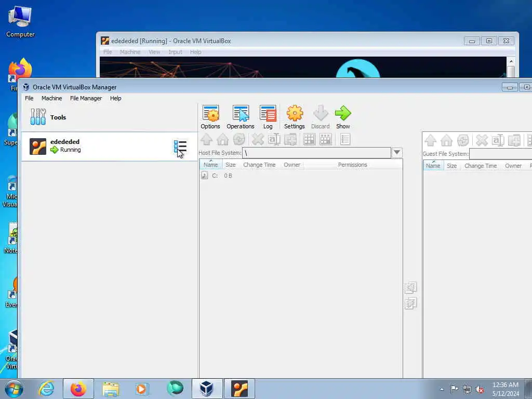
Task: Open the Machine menu in the edededed VM window
Action: click(x=130, y=52)
